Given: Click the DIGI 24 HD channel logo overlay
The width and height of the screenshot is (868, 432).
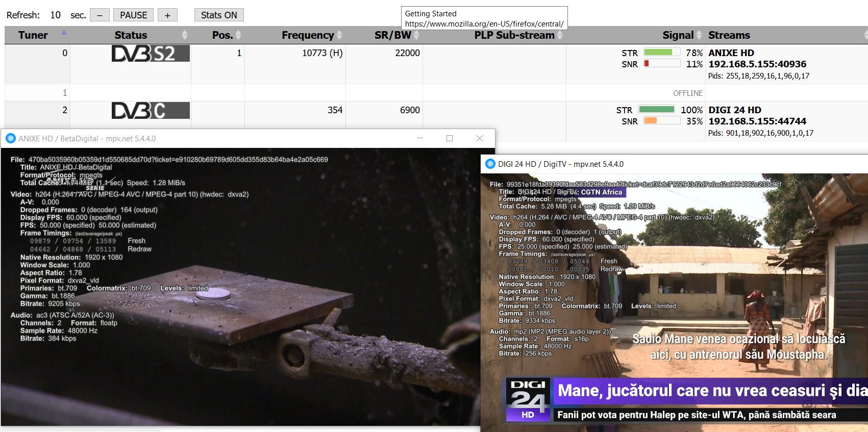Looking at the screenshot, I should (x=528, y=400).
